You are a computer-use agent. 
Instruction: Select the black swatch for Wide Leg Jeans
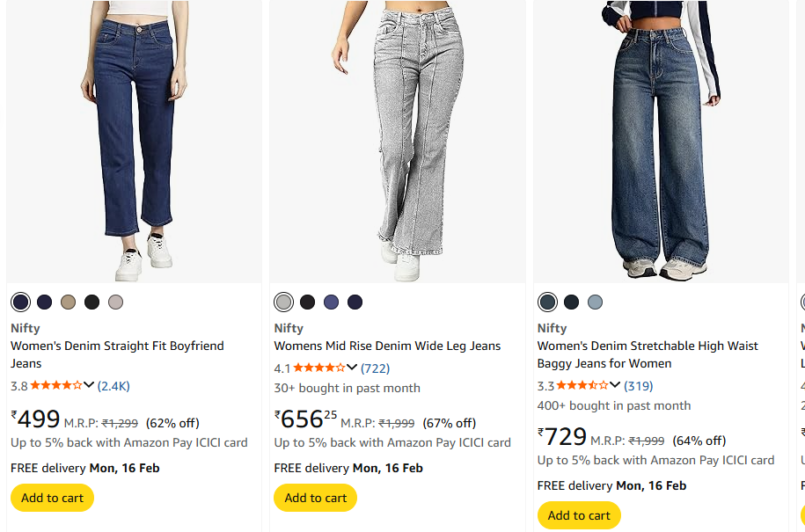click(x=307, y=302)
